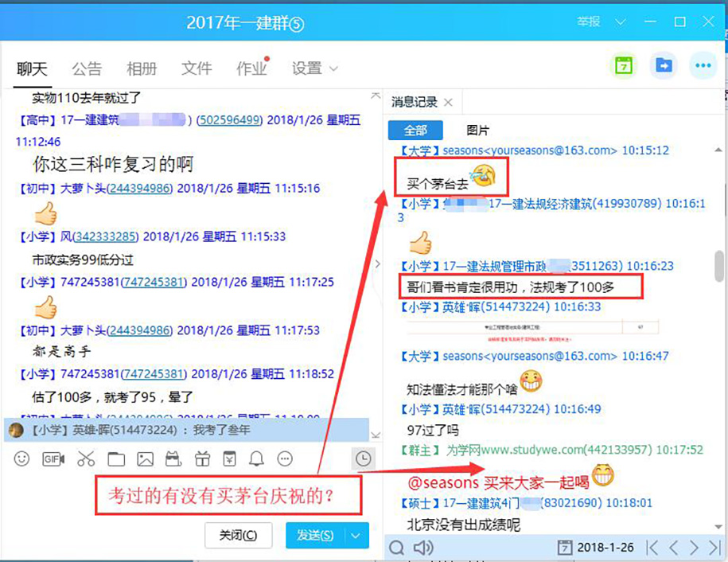Toggle the message history clock icon
Screen dimensions: 728x562
pyautogui.click(x=363, y=459)
